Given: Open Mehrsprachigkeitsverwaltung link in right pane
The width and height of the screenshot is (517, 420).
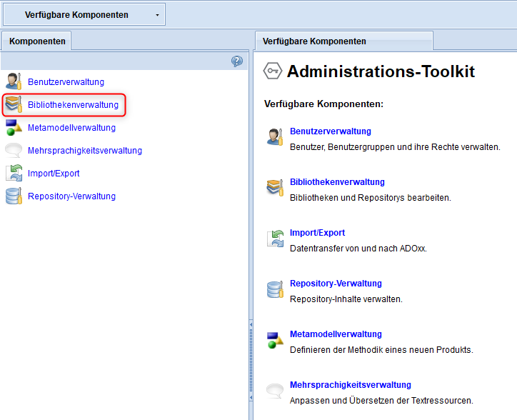Looking at the screenshot, I should [x=350, y=385].
